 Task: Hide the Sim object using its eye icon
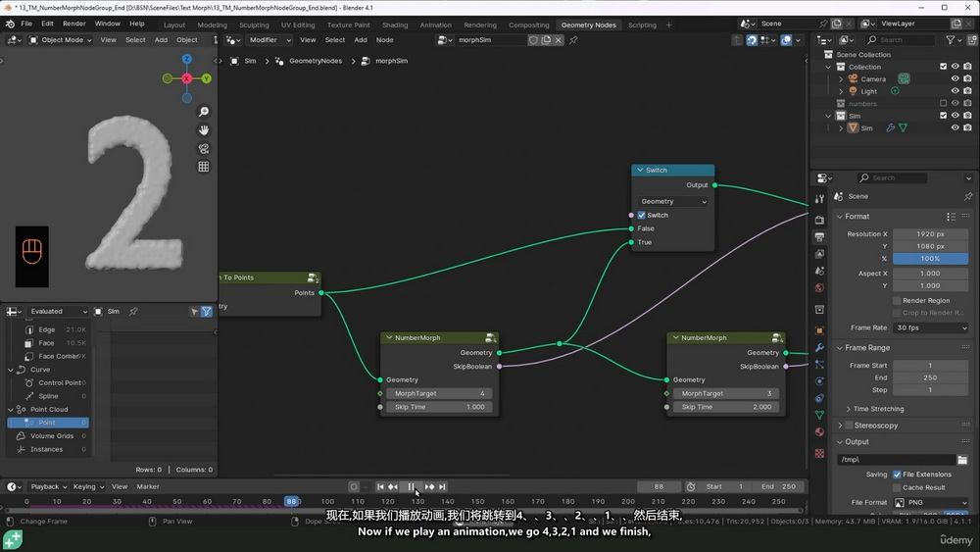955,127
